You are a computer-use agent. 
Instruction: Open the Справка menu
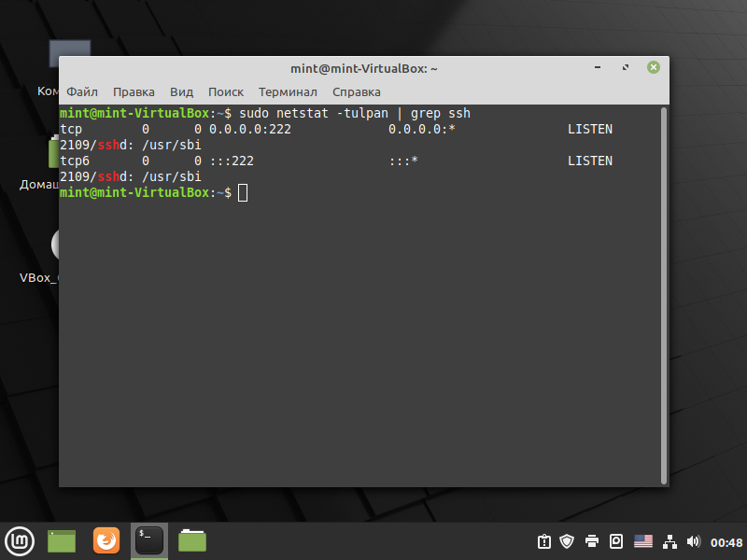(357, 91)
